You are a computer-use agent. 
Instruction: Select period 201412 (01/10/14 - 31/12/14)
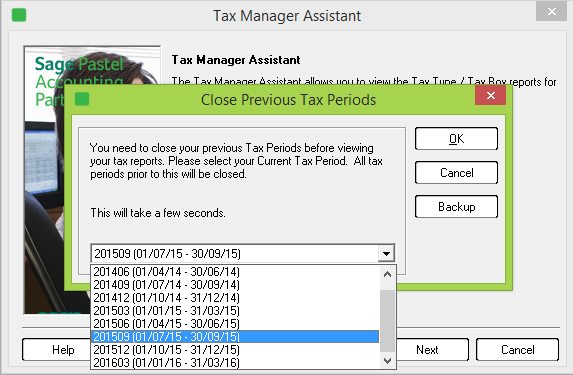(x=235, y=298)
